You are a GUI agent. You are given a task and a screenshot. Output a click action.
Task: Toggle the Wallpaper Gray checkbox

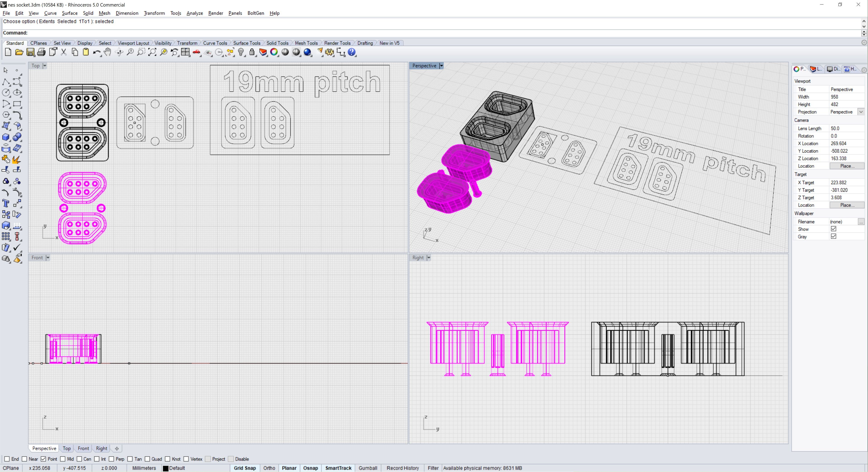coord(833,236)
